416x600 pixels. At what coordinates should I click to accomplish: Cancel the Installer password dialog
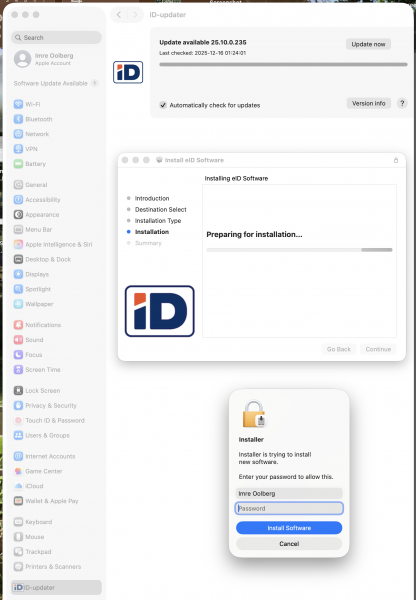[289, 544]
